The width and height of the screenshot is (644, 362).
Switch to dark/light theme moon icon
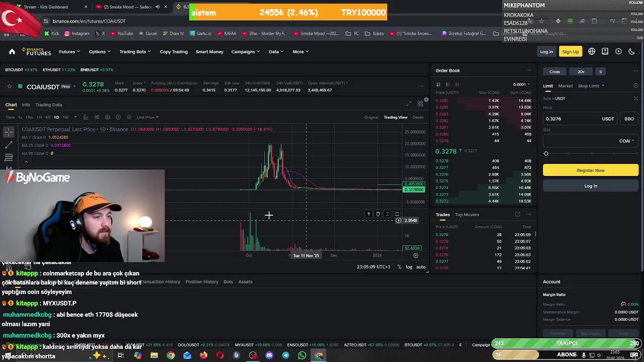tap(632, 51)
